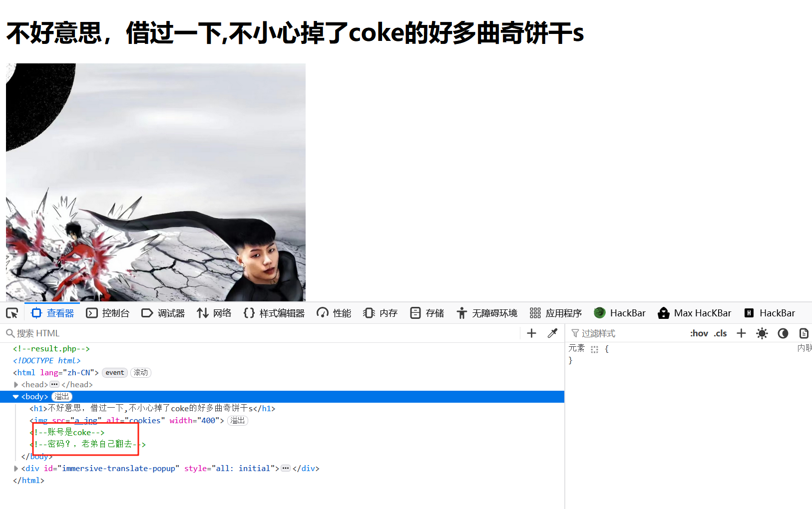Collapse the body element node

click(x=16, y=396)
